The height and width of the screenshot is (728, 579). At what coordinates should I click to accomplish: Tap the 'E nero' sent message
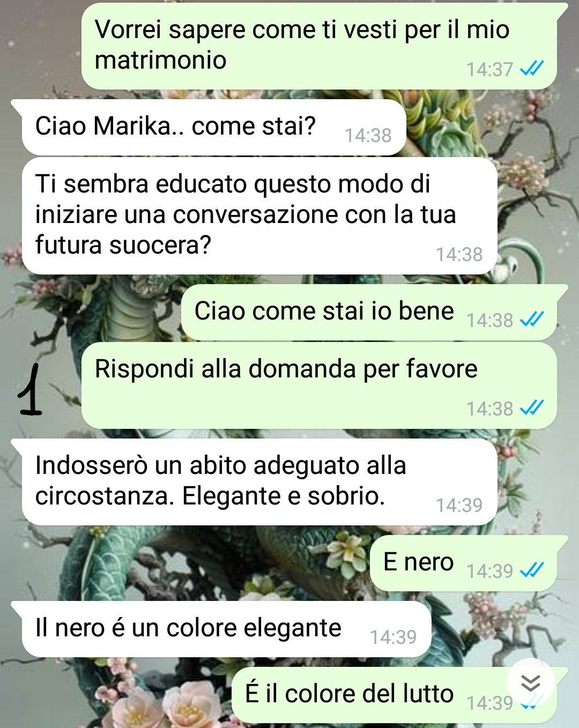463,563
